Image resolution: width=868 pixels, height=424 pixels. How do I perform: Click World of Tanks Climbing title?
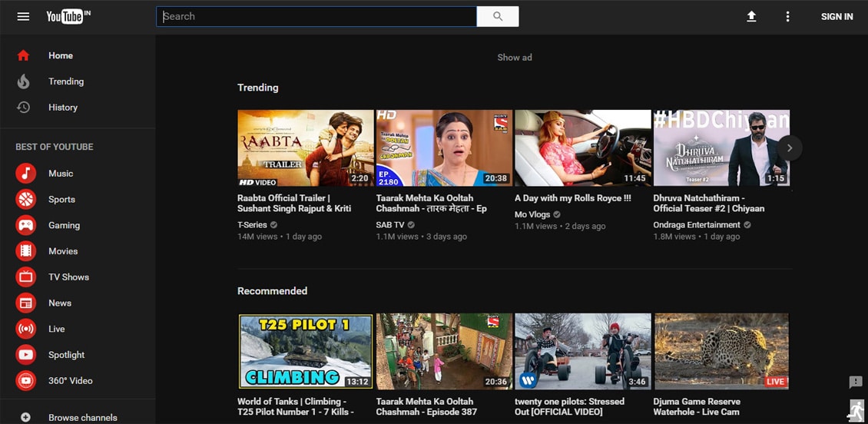pyautogui.click(x=296, y=407)
